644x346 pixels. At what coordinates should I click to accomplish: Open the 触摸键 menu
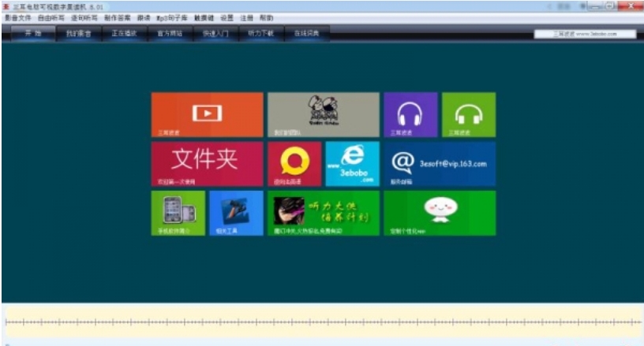tap(204, 18)
